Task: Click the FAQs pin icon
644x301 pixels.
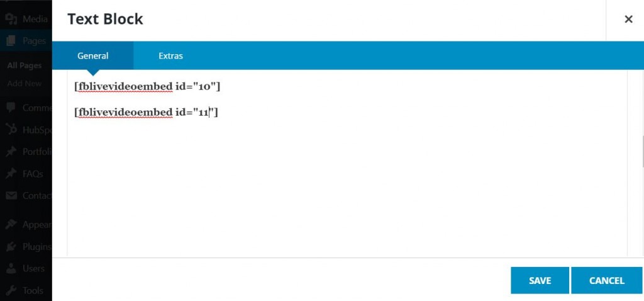Action: (11, 174)
